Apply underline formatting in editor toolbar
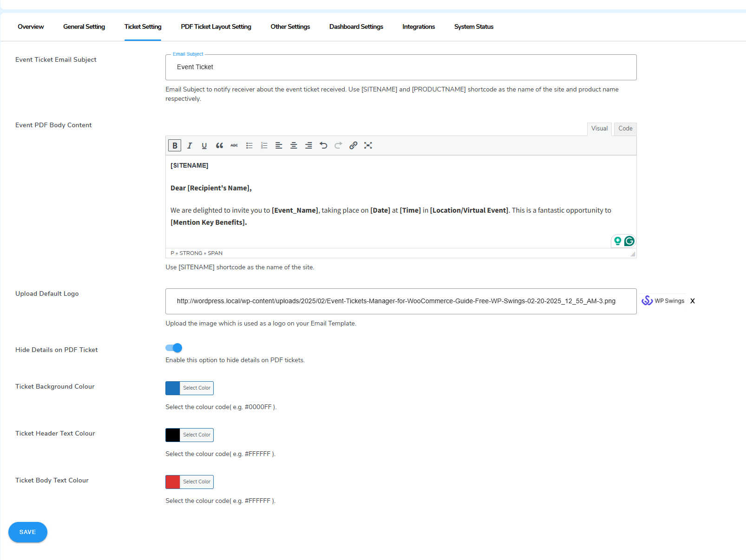Image resolution: width=746 pixels, height=560 pixels. pyautogui.click(x=204, y=145)
